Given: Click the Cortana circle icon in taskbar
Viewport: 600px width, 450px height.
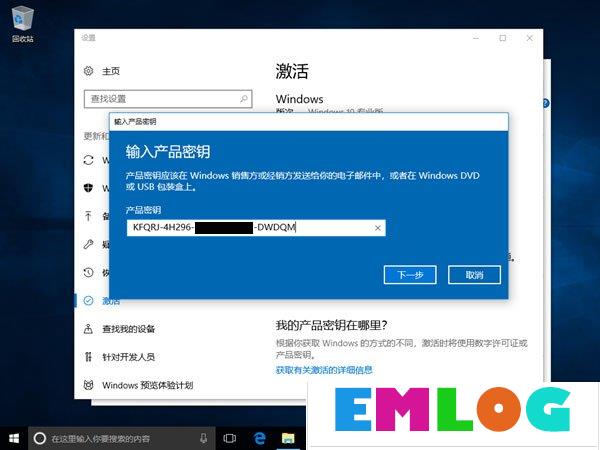Looking at the screenshot, I should click(40, 439).
